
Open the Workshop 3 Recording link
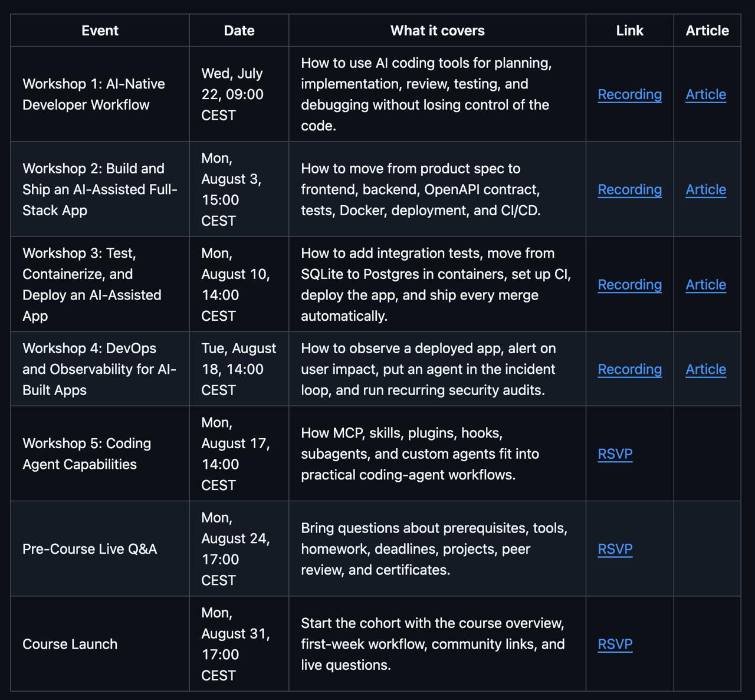(x=629, y=284)
